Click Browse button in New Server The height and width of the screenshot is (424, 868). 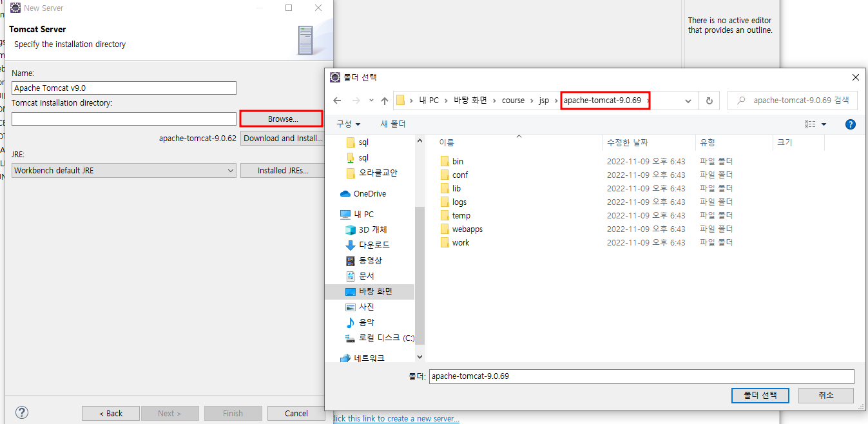pyautogui.click(x=281, y=119)
